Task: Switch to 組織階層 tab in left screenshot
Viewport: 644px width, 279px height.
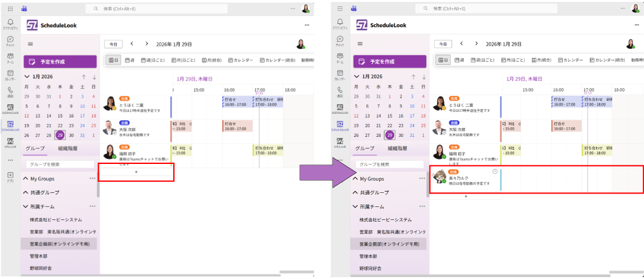Action: pyautogui.click(x=71, y=148)
